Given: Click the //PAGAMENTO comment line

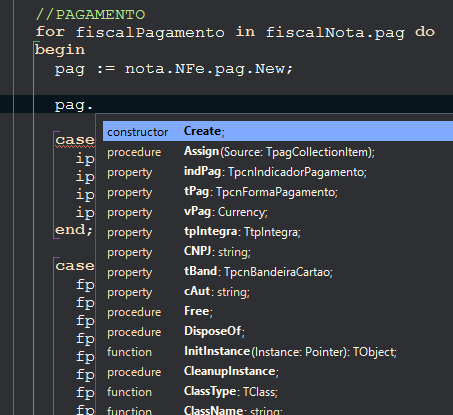Looking at the screenshot, I should (90, 15).
